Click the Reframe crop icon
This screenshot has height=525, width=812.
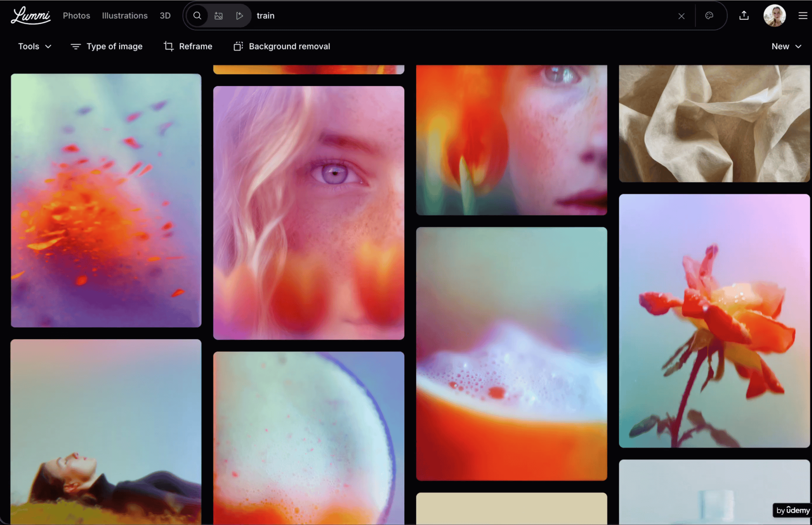click(168, 46)
